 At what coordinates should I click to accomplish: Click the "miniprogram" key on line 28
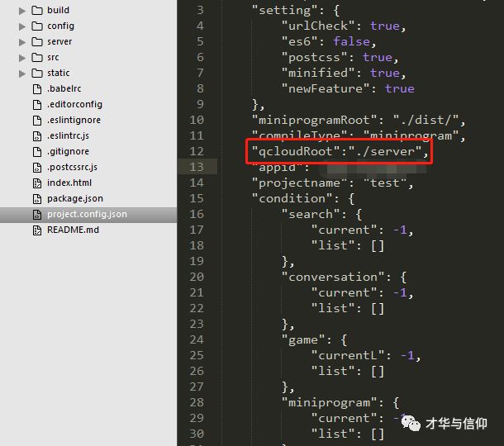click(329, 402)
